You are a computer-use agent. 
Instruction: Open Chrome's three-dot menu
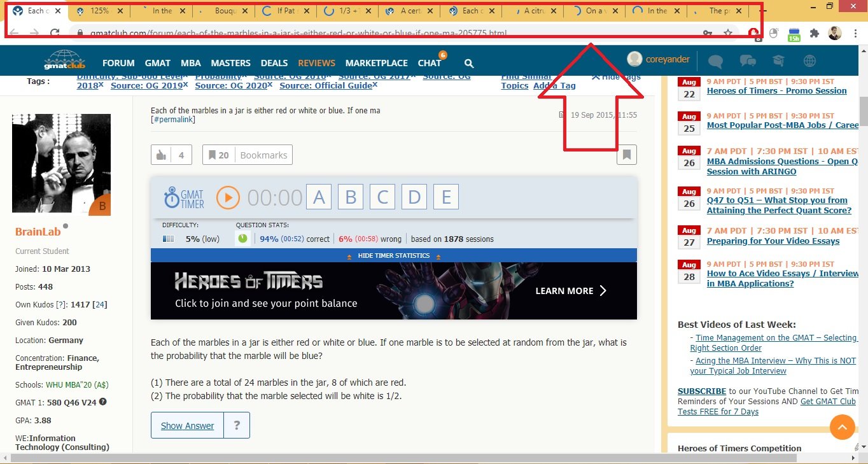click(x=856, y=34)
